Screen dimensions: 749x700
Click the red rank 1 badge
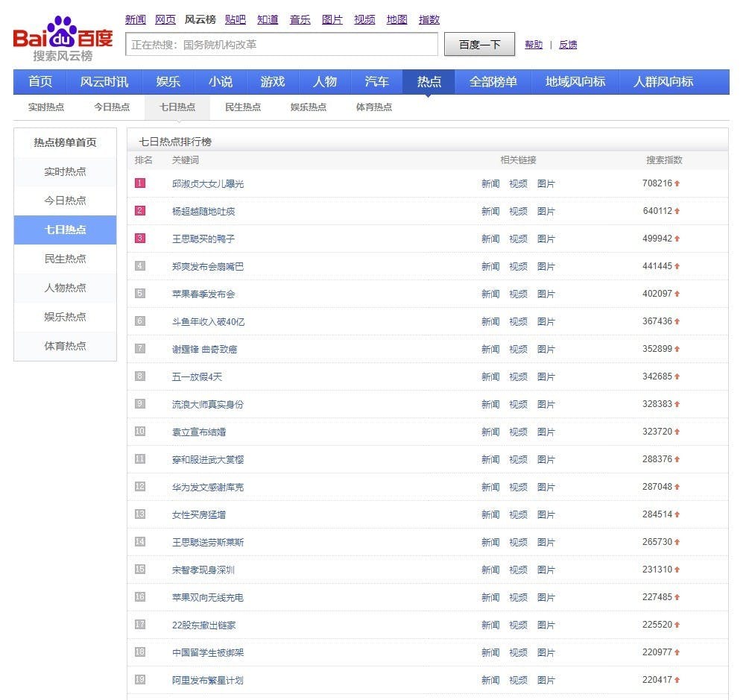tap(140, 183)
